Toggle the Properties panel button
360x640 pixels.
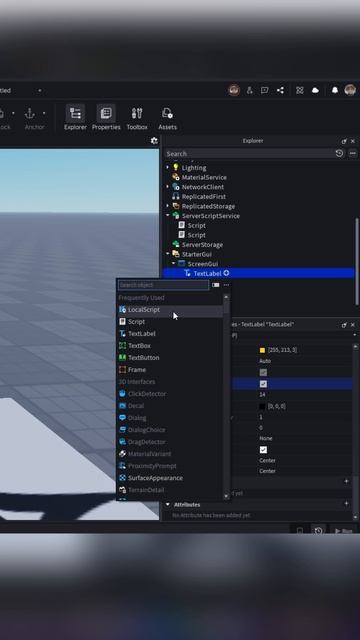pyautogui.click(x=106, y=118)
